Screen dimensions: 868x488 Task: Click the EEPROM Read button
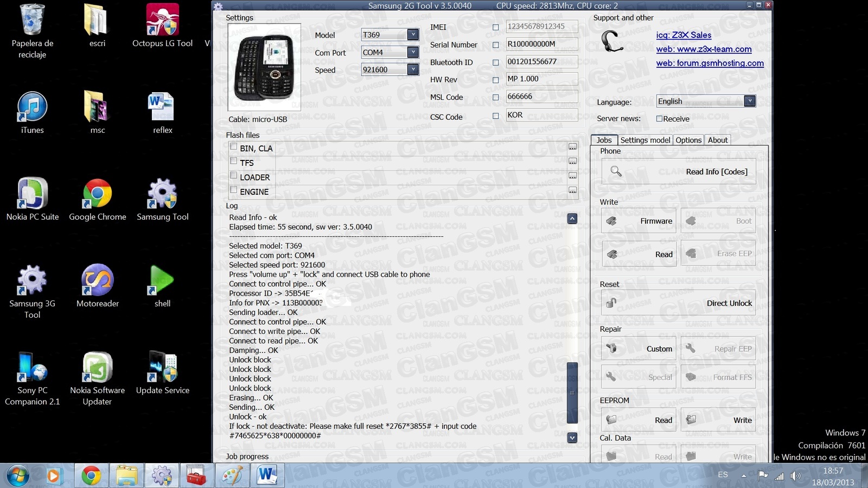(x=639, y=420)
